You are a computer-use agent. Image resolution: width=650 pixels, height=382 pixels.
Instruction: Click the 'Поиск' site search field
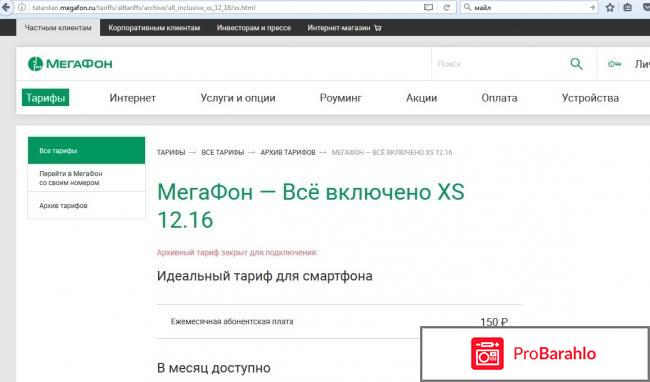point(500,64)
